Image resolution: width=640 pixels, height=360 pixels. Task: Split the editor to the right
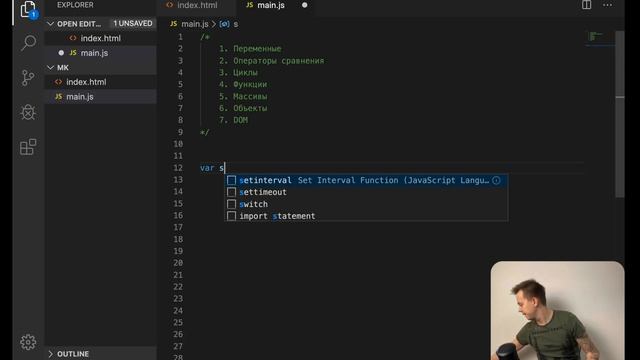click(587, 5)
